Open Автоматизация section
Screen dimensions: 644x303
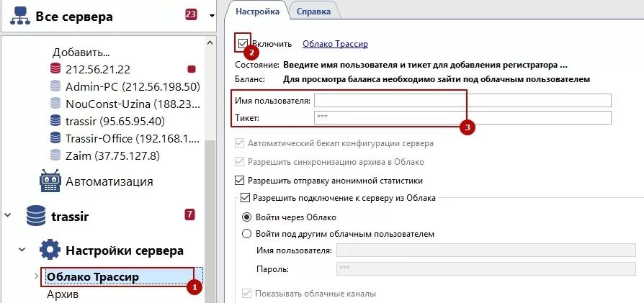point(109,181)
